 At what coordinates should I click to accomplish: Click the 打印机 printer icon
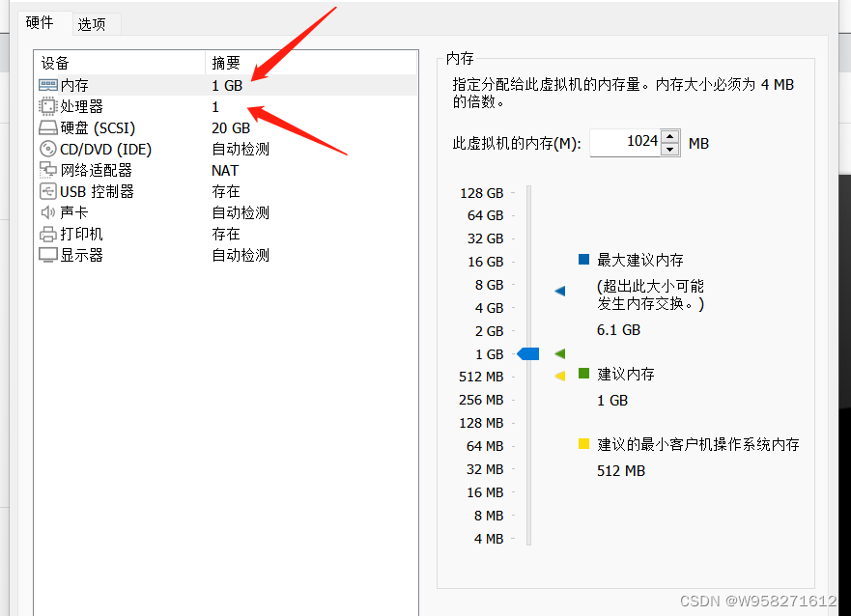[47, 235]
